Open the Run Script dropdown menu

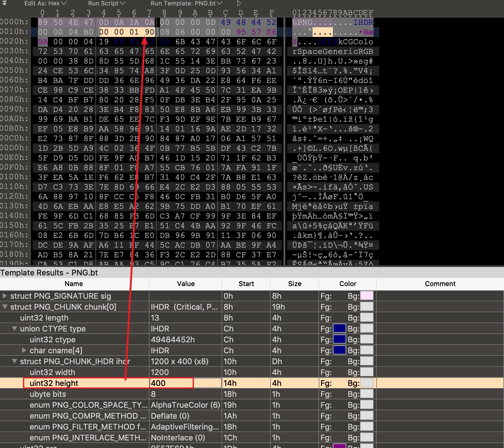click(x=106, y=3)
